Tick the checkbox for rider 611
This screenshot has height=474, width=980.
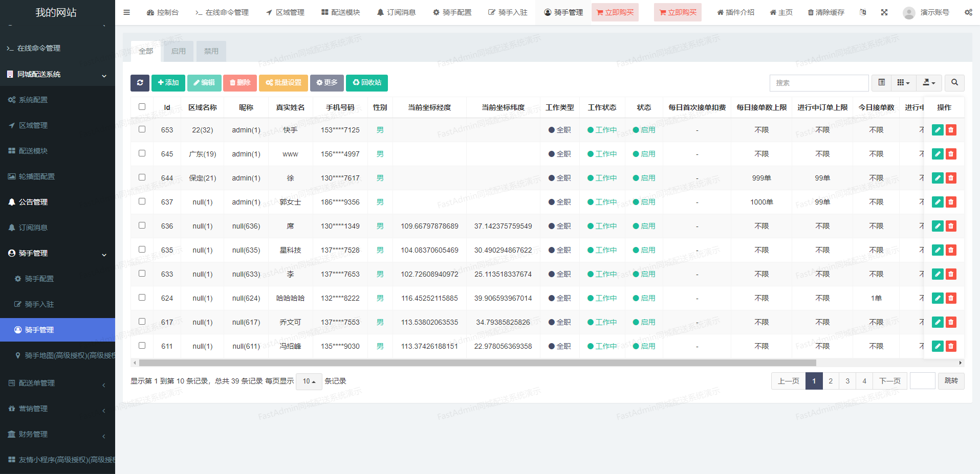click(x=142, y=346)
